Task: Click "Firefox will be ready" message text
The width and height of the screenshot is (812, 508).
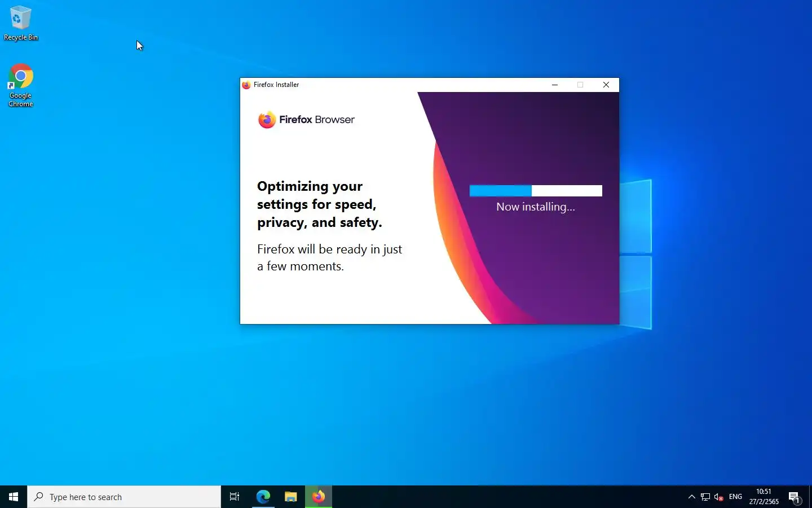Action: [x=330, y=258]
